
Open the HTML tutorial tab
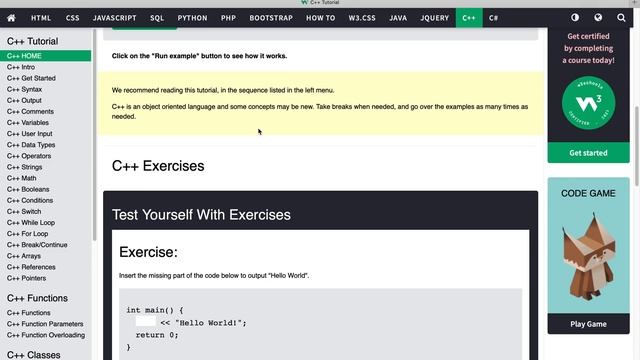coord(41,18)
